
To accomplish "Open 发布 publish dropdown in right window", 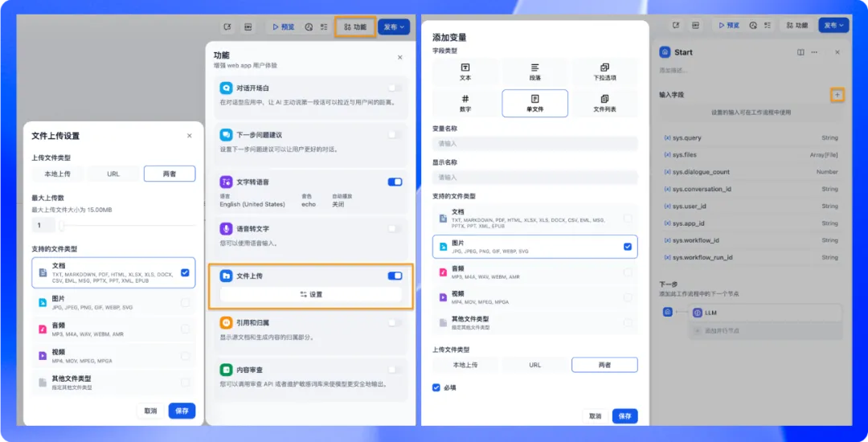I will tap(833, 26).
